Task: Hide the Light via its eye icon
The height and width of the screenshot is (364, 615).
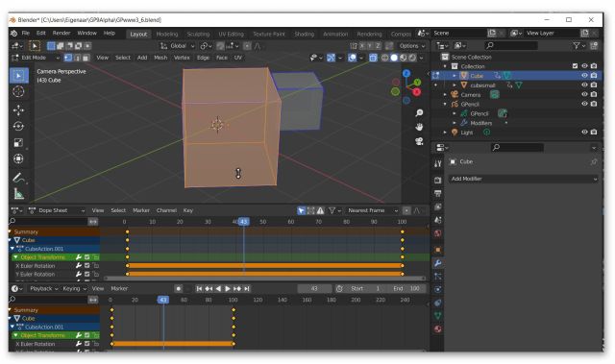Action: point(584,133)
